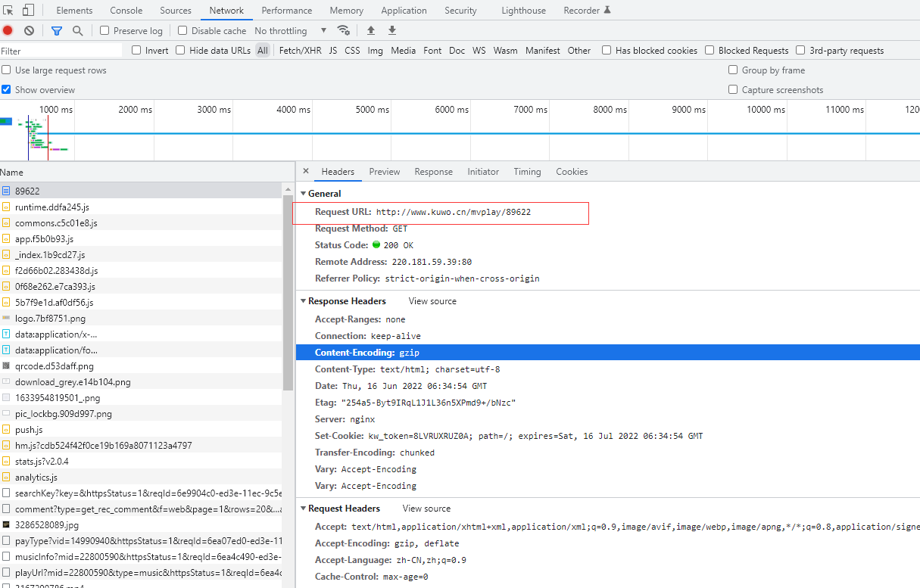Screen dimensions: 920x588
Task: Click the script icon beside runtime.ddfa245.js
Action: click(x=6, y=207)
